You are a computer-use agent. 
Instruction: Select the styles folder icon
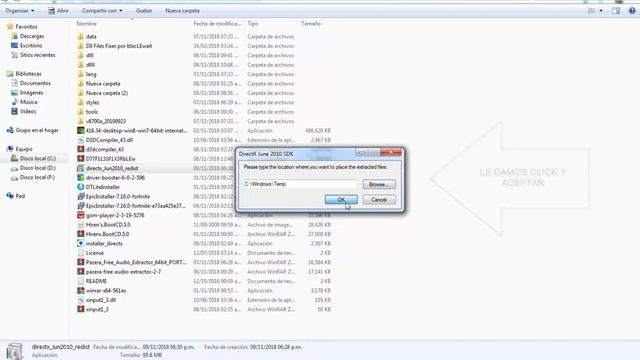pyautogui.click(x=81, y=102)
